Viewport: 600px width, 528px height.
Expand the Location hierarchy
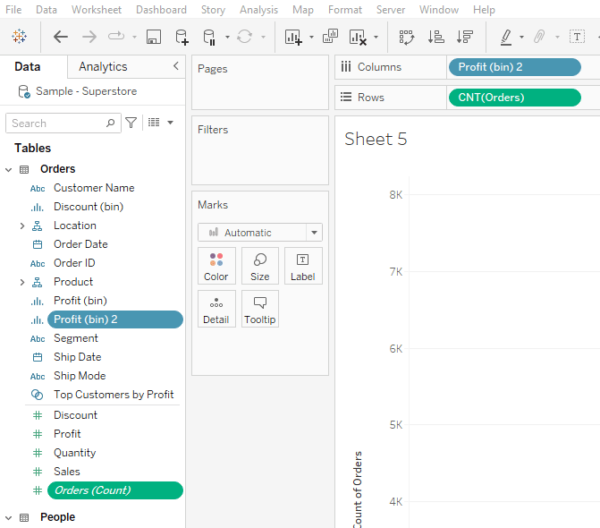(21, 226)
